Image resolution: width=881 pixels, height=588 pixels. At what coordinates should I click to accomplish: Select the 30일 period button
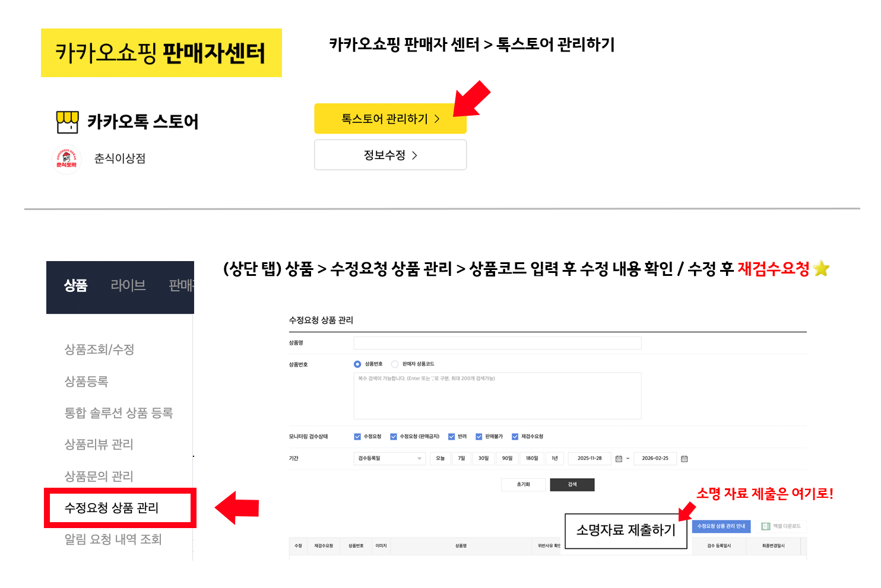pos(483,459)
